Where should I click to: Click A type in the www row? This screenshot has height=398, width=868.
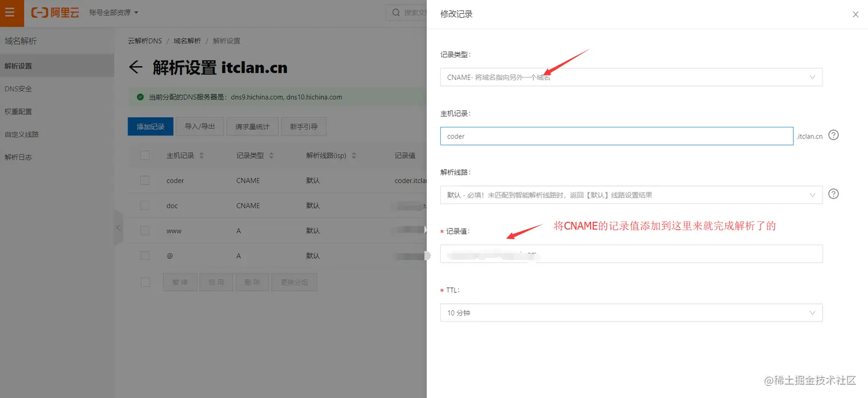[x=239, y=230]
